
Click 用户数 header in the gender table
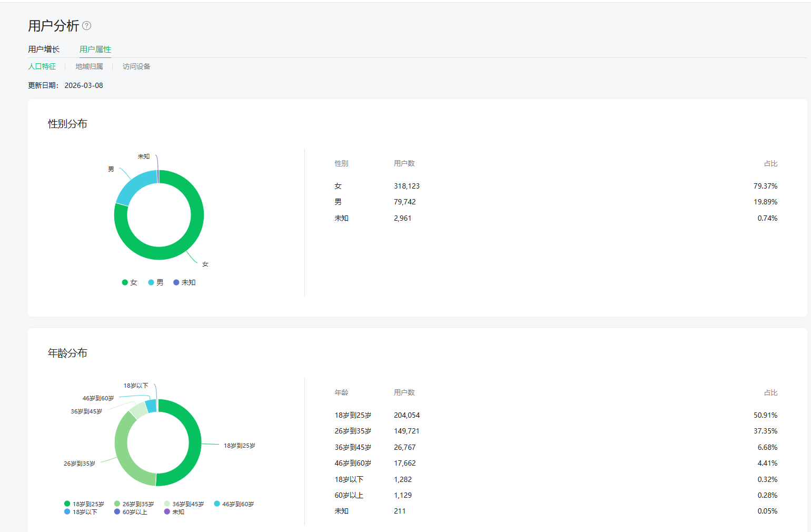click(404, 163)
